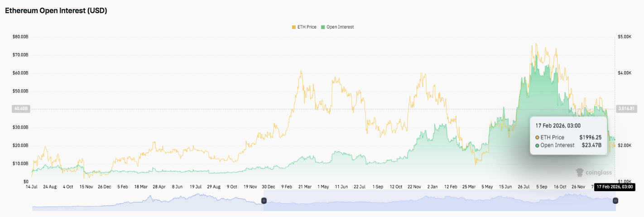Click the highlighted selected range in navigator
Screen dimensions: 644x217
tap(439, 202)
